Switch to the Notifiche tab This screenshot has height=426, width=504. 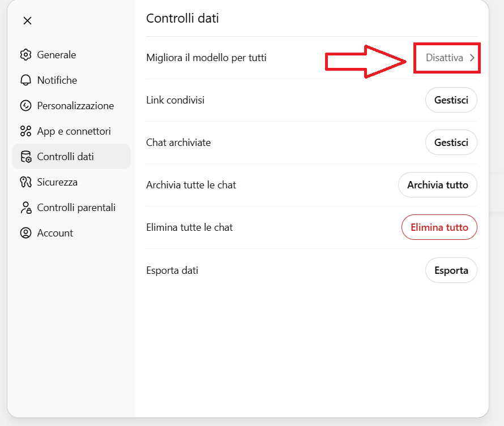pyautogui.click(x=57, y=80)
